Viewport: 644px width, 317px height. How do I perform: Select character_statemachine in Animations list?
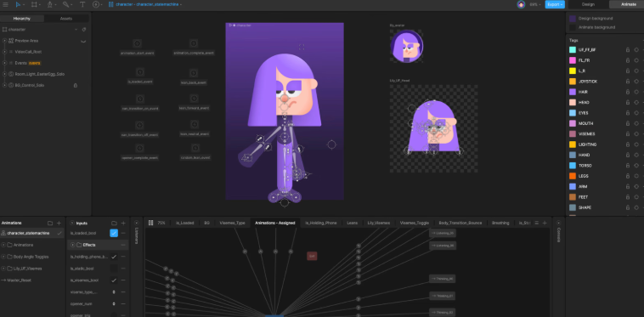pyautogui.click(x=32, y=233)
